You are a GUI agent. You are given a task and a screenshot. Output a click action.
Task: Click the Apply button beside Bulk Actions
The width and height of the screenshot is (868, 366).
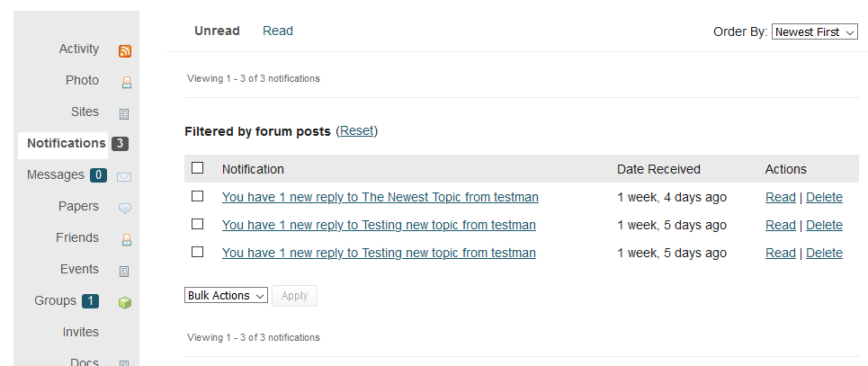(x=294, y=296)
